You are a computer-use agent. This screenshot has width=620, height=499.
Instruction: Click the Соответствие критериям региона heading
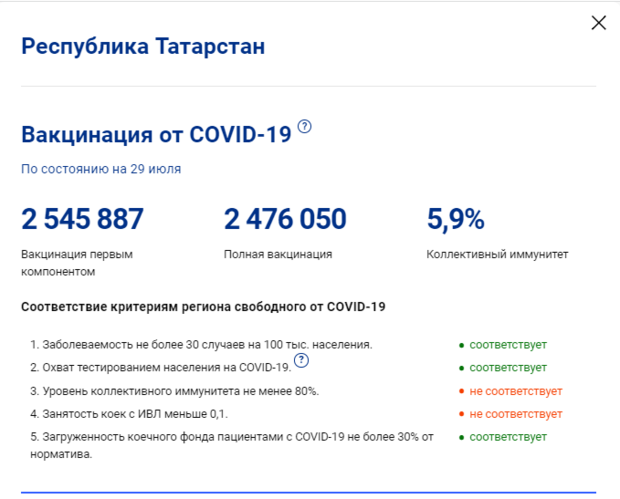pyautogui.click(x=203, y=307)
